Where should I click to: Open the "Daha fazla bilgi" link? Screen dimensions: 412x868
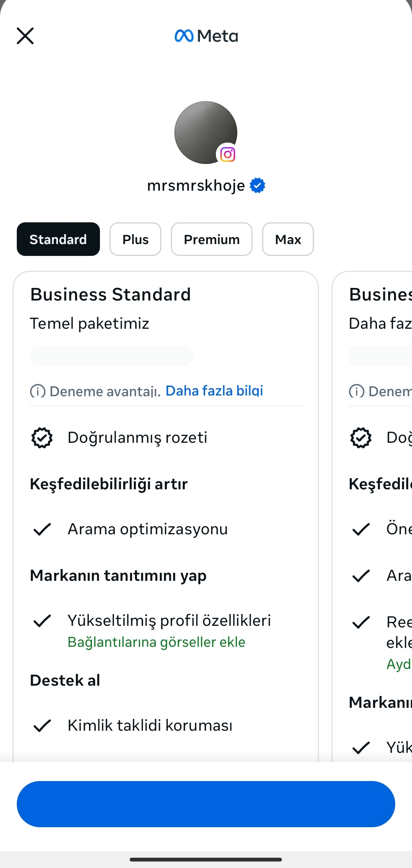tap(214, 391)
